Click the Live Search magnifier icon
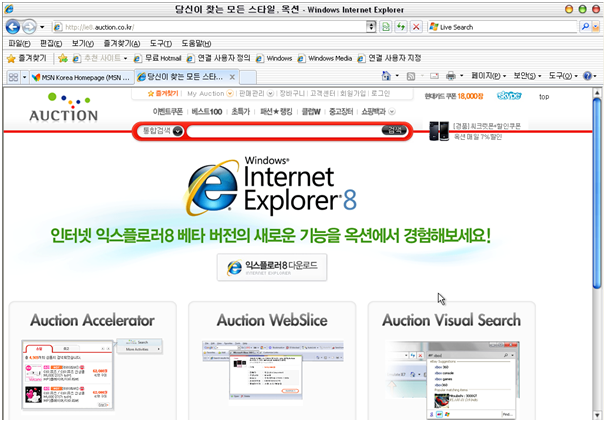Viewport: 606px width, 422px height. (x=585, y=27)
